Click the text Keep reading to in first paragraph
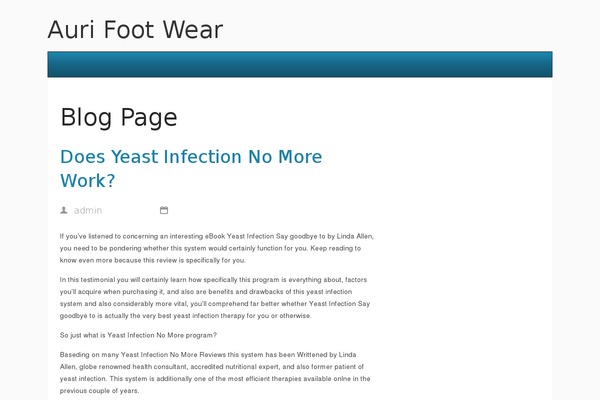 point(336,248)
